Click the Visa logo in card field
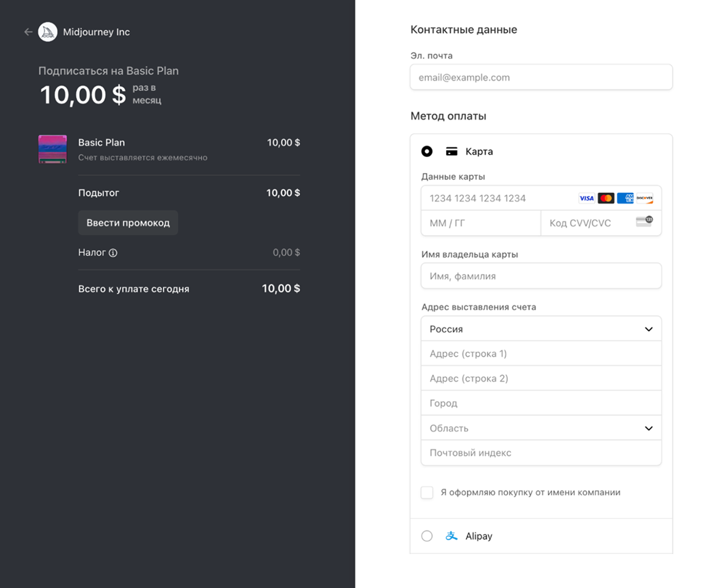The width and height of the screenshot is (702, 588). point(587,198)
